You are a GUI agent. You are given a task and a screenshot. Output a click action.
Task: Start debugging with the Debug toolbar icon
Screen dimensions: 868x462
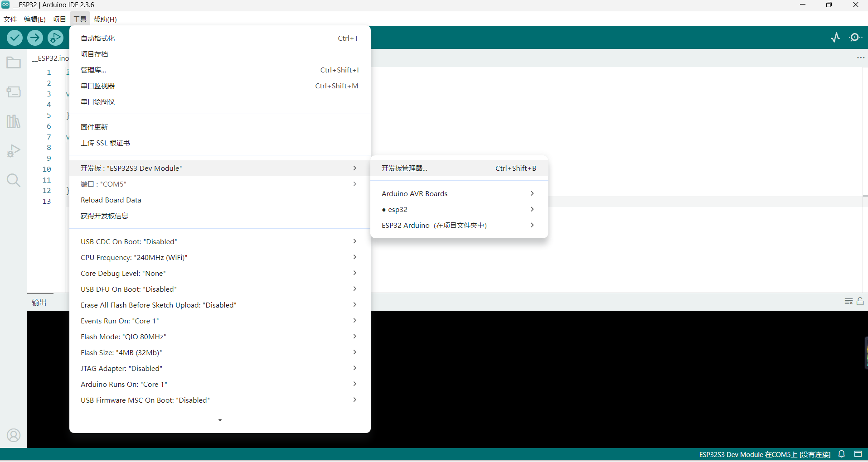pyautogui.click(x=56, y=38)
